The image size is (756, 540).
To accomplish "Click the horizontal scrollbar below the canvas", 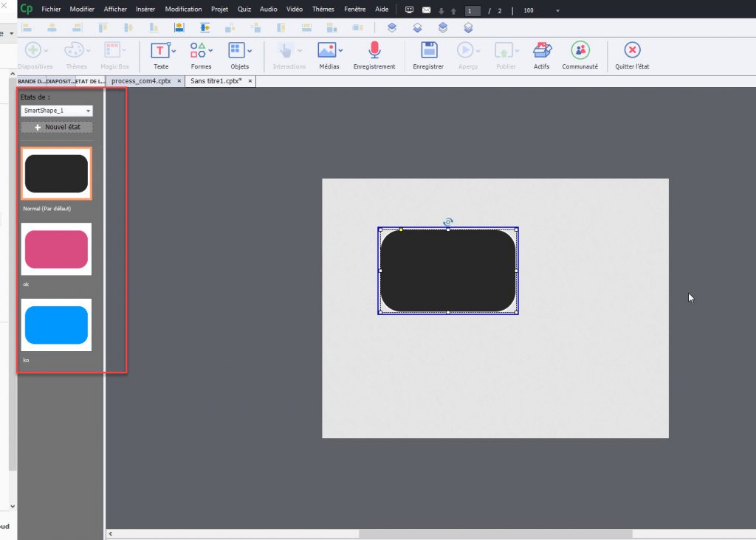I will (x=495, y=534).
